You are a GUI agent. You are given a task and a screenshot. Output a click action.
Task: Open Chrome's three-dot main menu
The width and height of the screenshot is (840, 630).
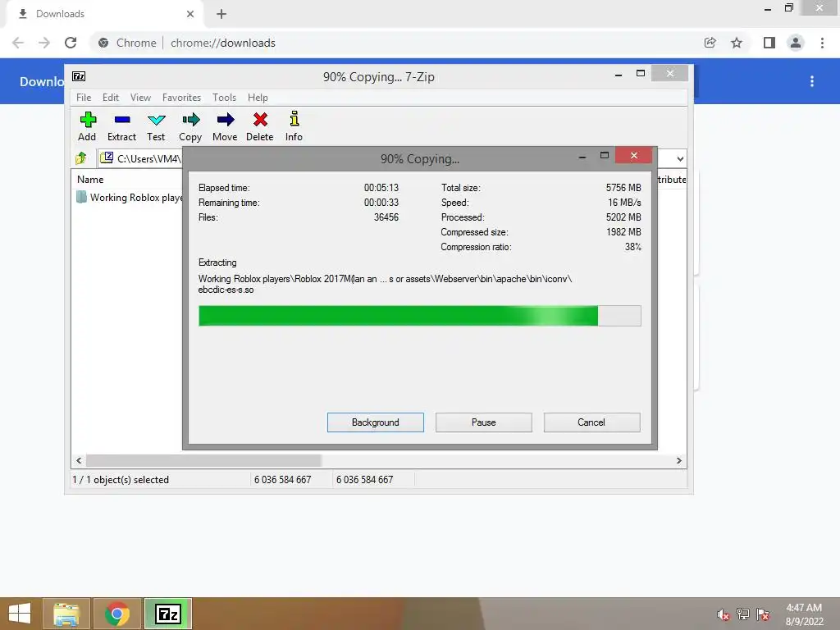(822, 43)
